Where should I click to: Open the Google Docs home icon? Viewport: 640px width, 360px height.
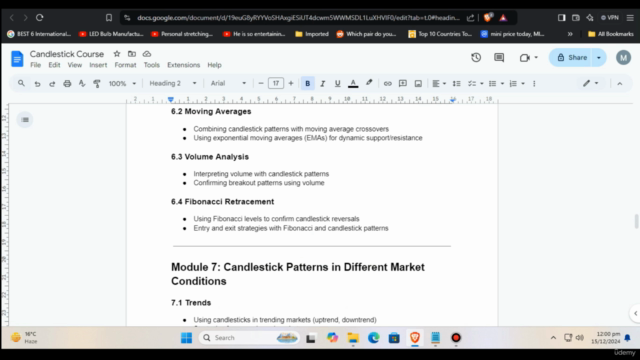click(x=17, y=59)
